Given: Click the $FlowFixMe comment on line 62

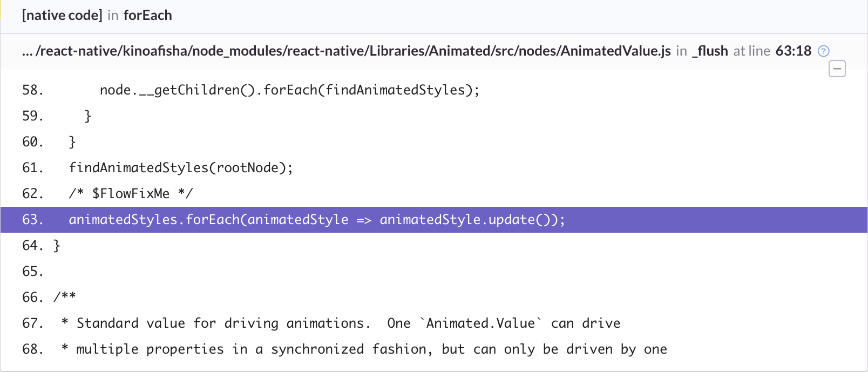Looking at the screenshot, I should point(131,193).
